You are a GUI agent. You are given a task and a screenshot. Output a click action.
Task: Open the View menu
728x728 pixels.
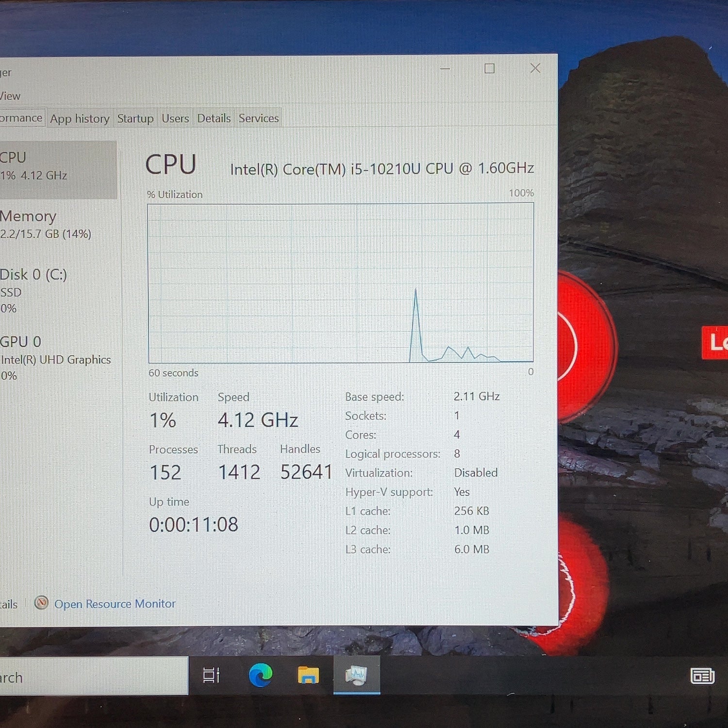click(x=10, y=96)
